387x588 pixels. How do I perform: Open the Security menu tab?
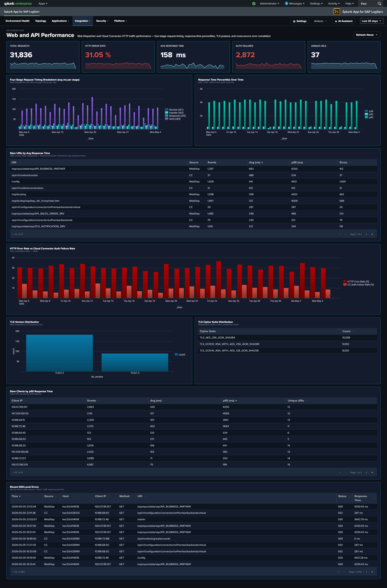point(102,21)
